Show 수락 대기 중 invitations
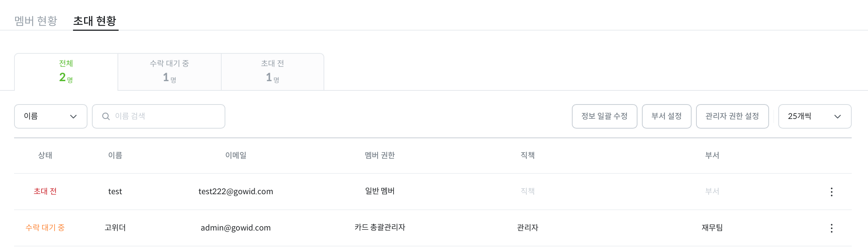This screenshot has width=868, height=252. point(169,72)
